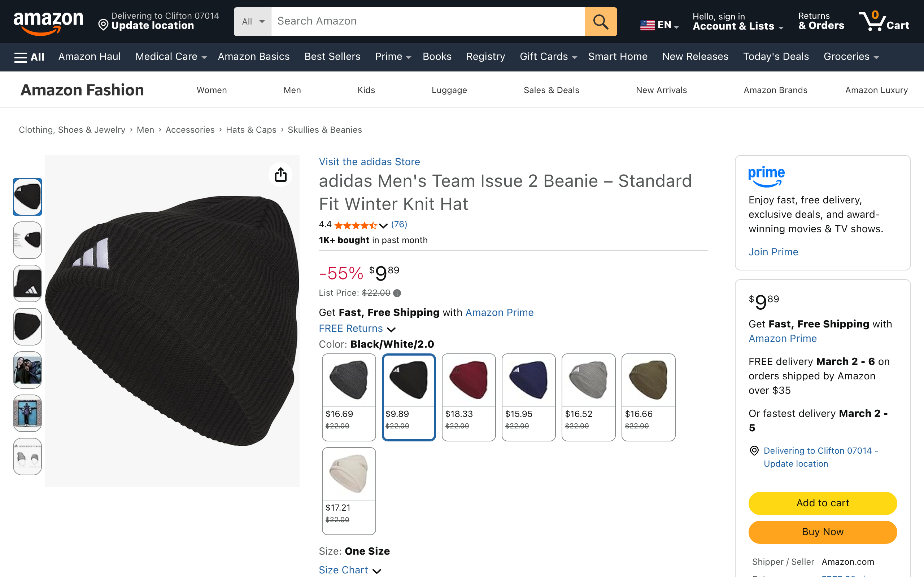Screen dimensions: 924x577
Task: Open the star ratings breakdown dropdown
Action: [x=383, y=225]
